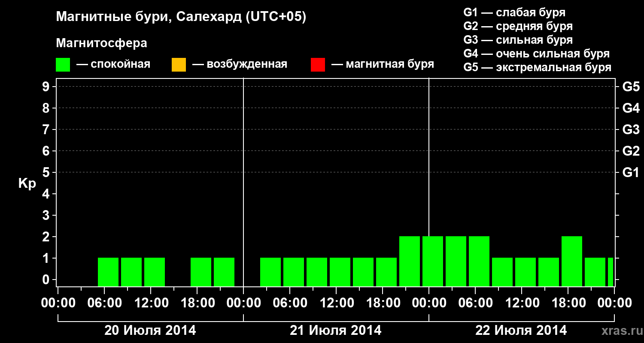Click the '— возбужденная' legend label
The height and width of the screenshot is (343, 644).
[240, 65]
